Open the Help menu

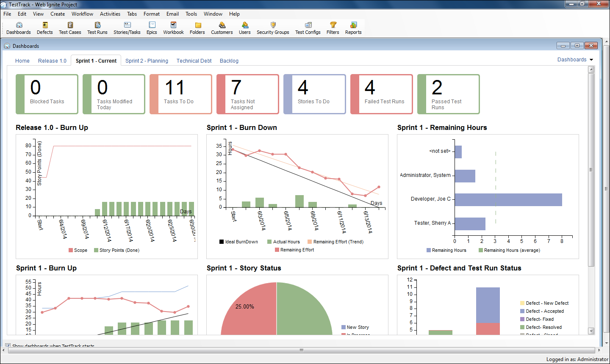coord(234,14)
